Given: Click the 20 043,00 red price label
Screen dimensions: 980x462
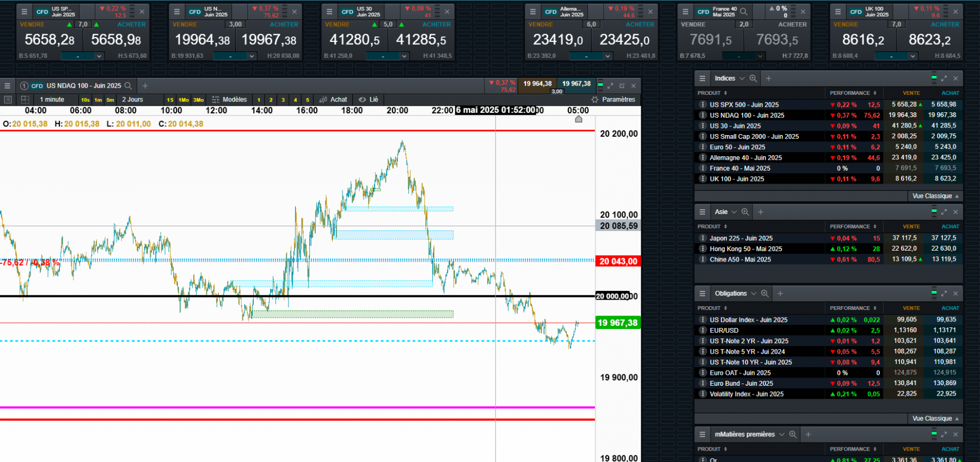Looking at the screenshot, I should pyautogui.click(x=618, y=262).
